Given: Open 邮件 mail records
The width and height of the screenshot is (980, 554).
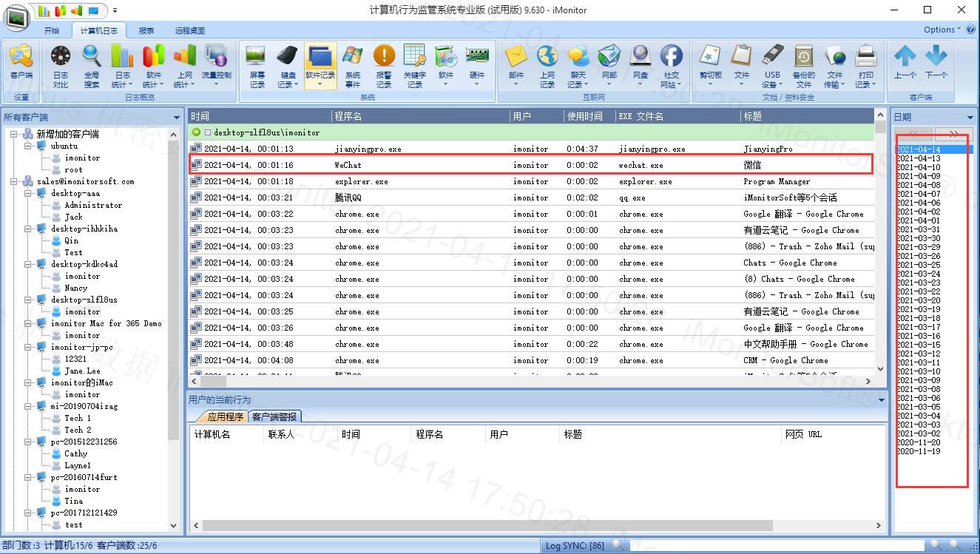Looking at the screenshot, I should (516, 67).
